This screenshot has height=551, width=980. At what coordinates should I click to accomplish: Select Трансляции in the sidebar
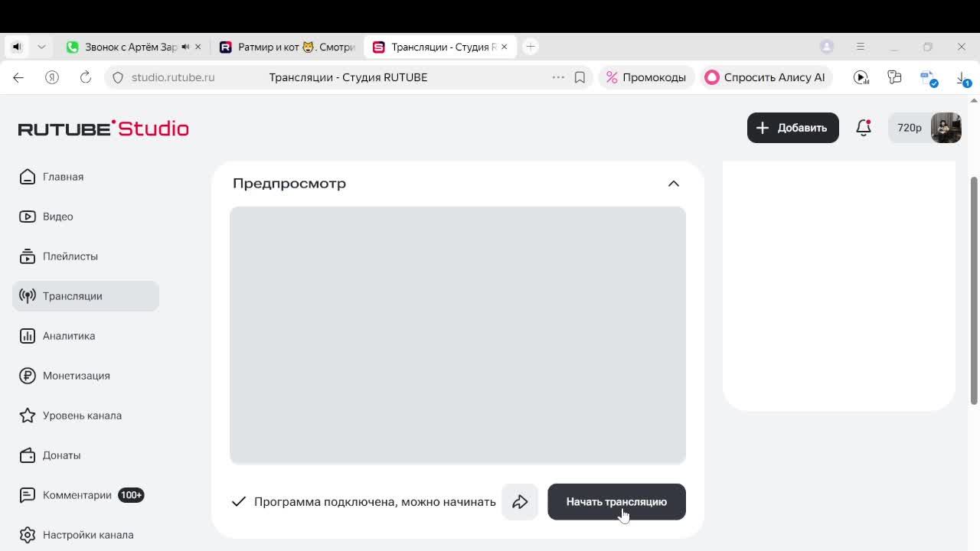pyautogui.click(x=86, y=296)
